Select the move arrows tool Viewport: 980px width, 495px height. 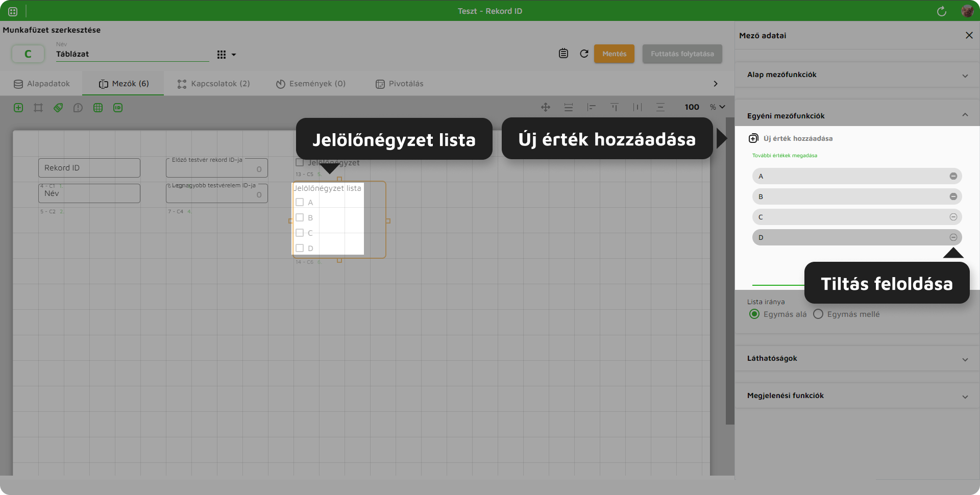coord(546,107)
